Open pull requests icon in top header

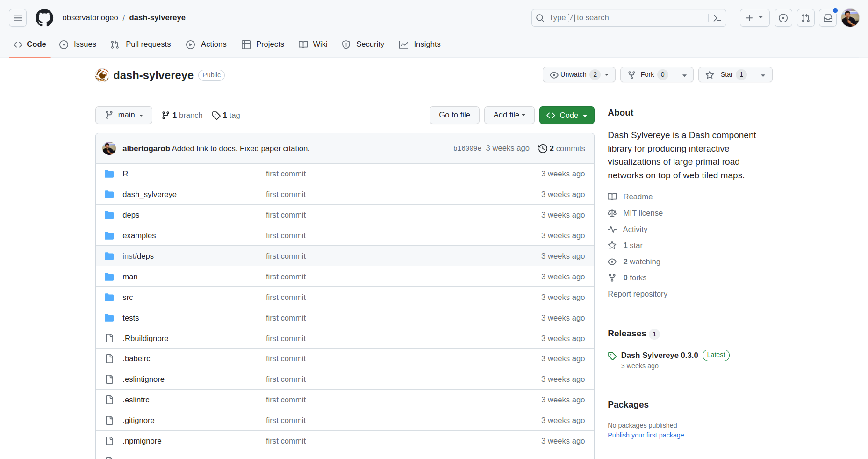806,18
